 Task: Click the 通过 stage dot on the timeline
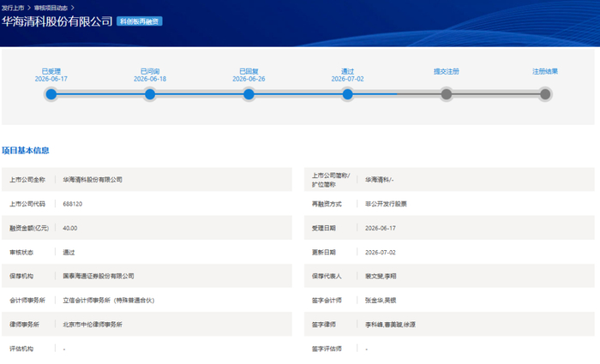point(347,94)
